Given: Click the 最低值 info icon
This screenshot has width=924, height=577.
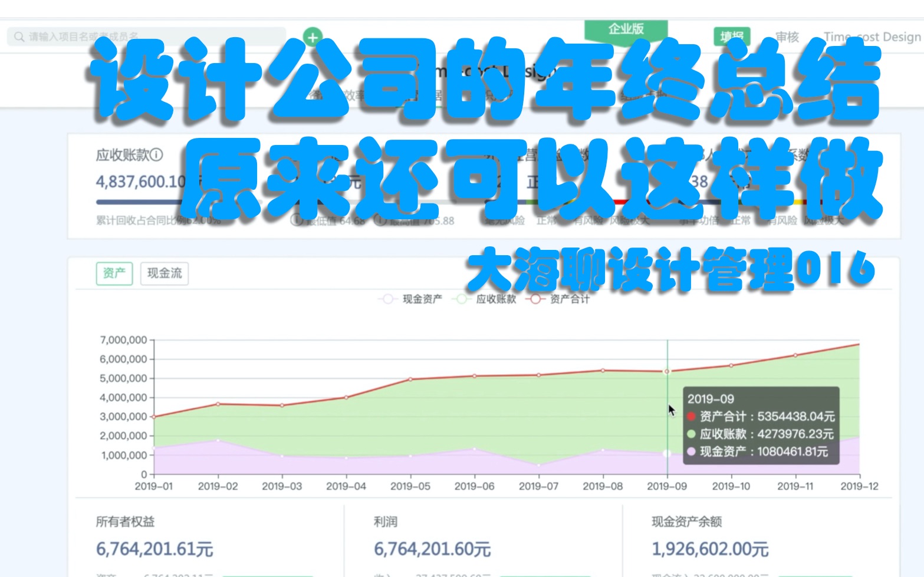Looking at the screenshot, I should coord(297,220).
